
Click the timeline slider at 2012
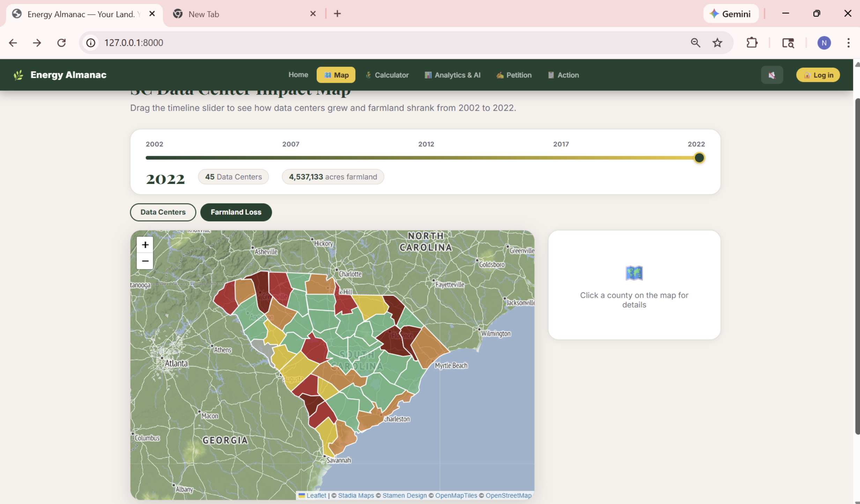[x=426, y=158]
